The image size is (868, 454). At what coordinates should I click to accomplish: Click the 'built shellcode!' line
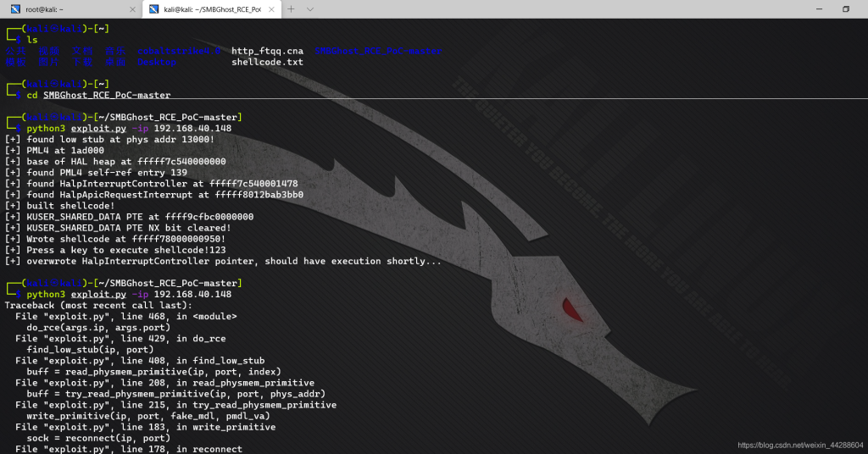(60, 206)
